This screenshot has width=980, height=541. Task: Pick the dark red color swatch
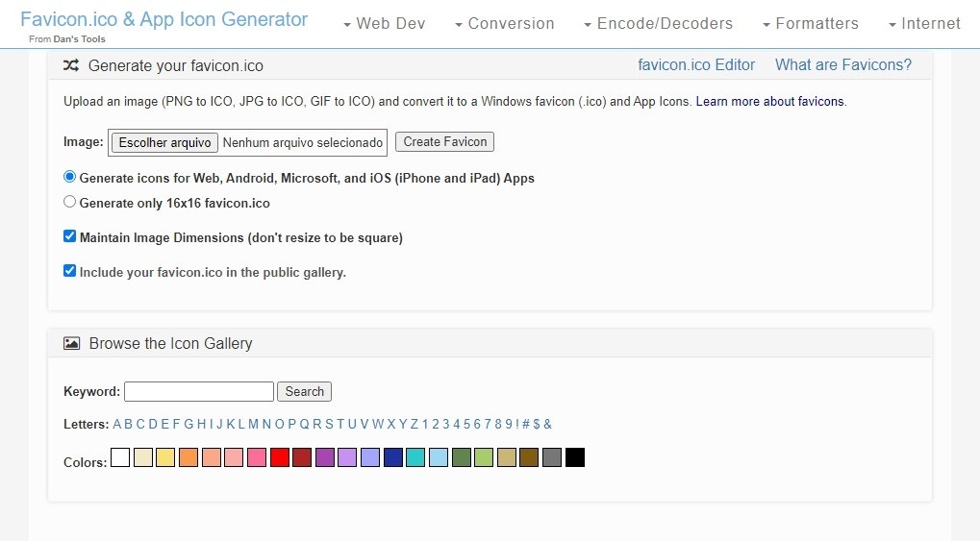coord(302,457)
